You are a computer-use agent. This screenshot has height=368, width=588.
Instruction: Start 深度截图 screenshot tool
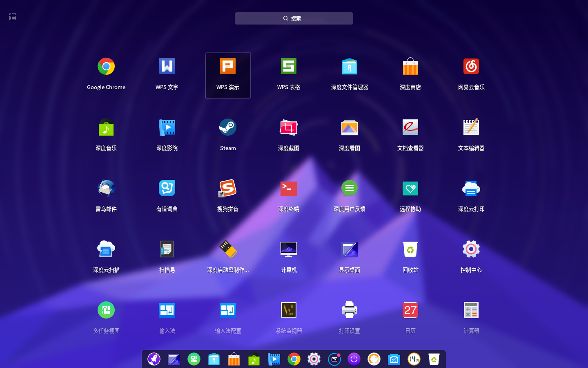click(x=289, y=136)
